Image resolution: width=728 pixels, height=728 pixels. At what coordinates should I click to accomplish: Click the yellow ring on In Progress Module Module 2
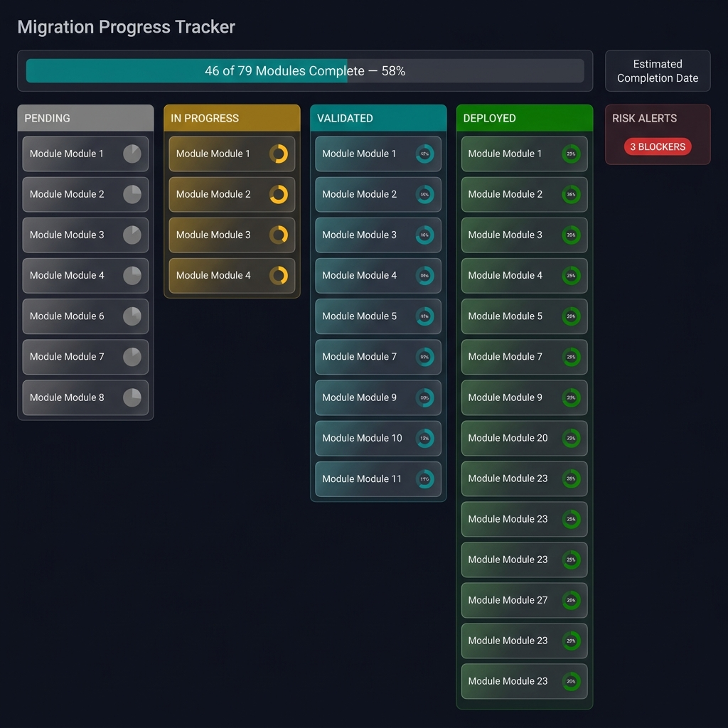[x=279, y=195]
